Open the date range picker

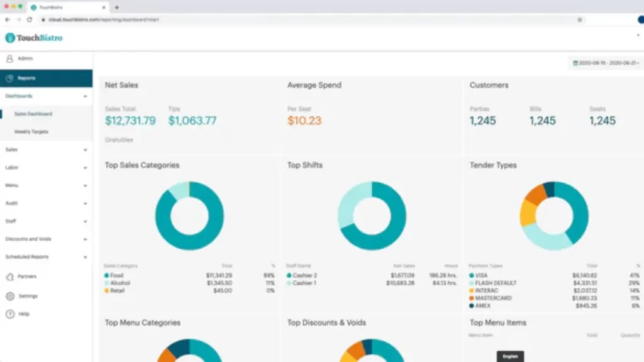click(606, 63)
